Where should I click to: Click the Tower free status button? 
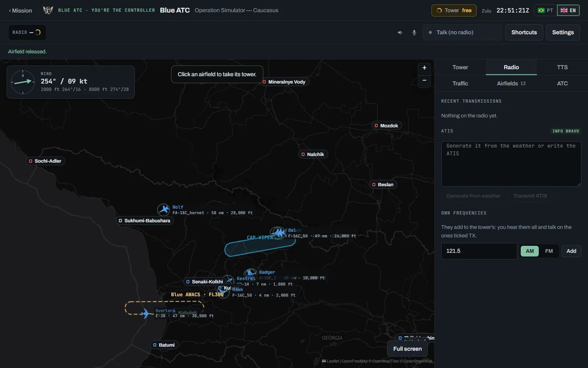[454, 10]
